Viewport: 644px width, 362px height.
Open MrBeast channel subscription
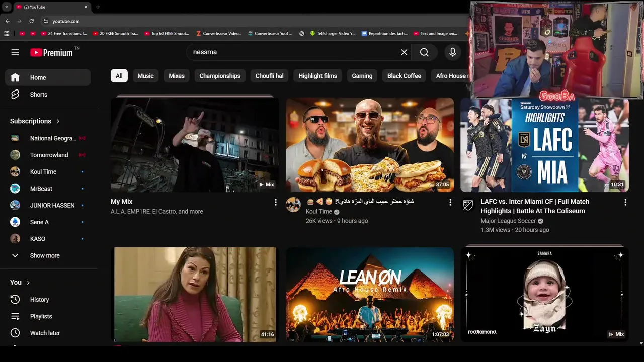point(48,189)
